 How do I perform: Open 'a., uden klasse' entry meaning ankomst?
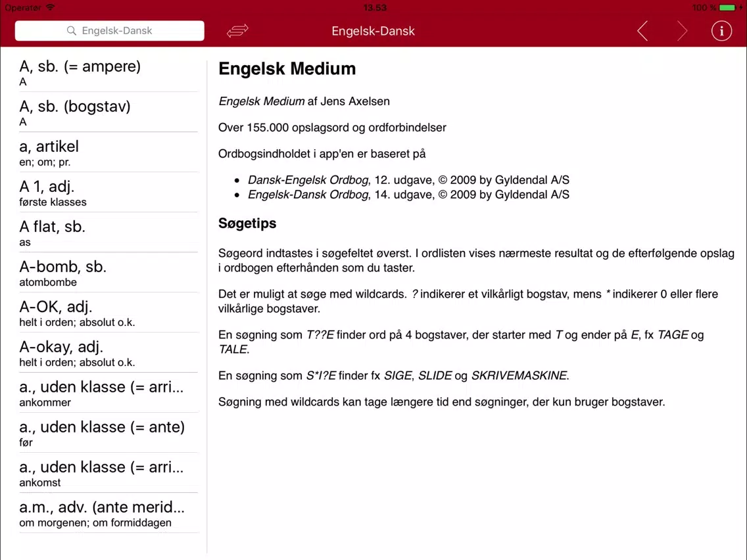coord(108,472)
